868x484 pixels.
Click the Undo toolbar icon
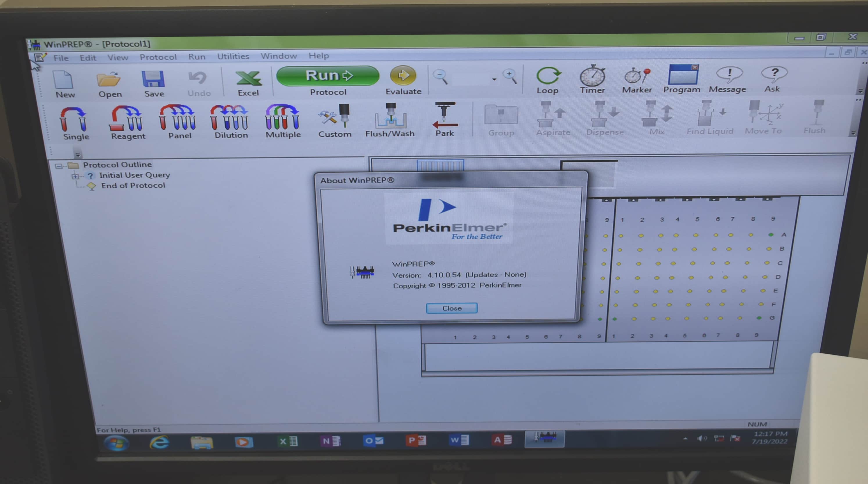coord(198,84)
